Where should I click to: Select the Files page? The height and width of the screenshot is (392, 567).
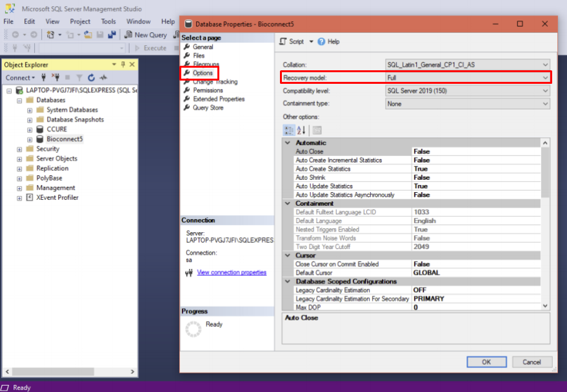click(199, 55)
